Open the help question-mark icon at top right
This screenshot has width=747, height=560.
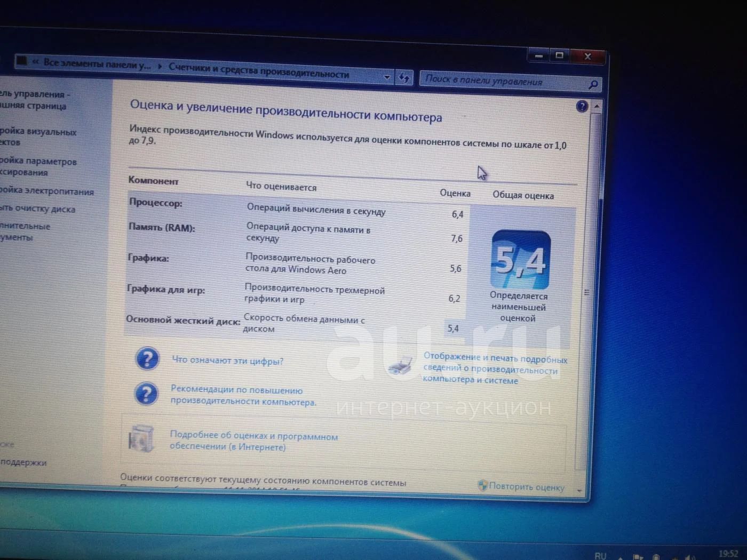[582, 107]
